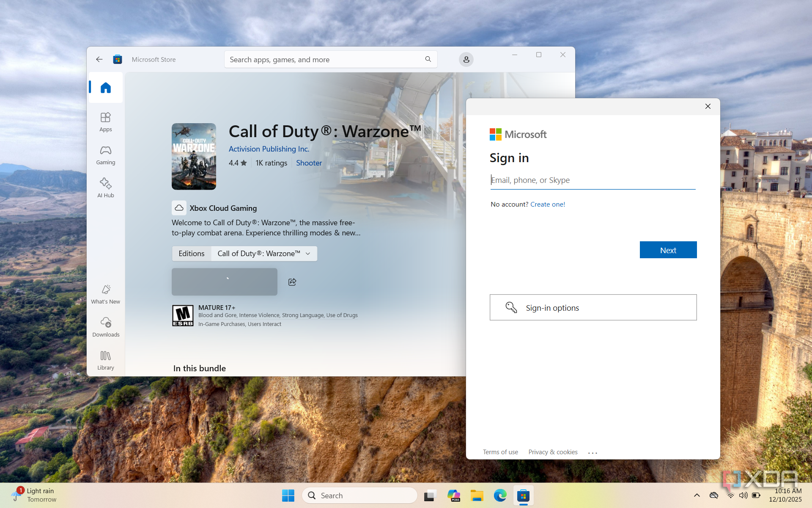Open Sign-in options
This screenshot has height=508, width=812.
click(593, 307)
